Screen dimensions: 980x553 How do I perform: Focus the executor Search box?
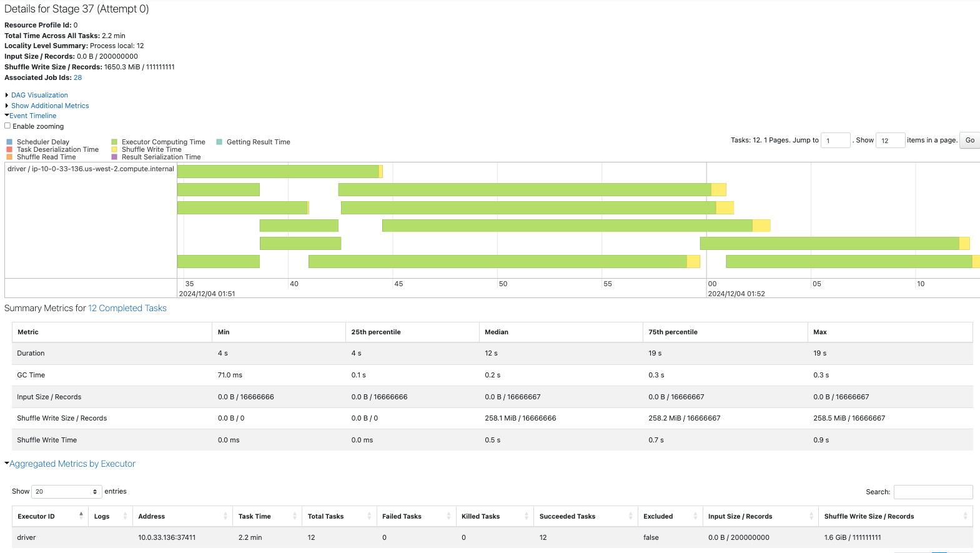(x=933, y=492)
